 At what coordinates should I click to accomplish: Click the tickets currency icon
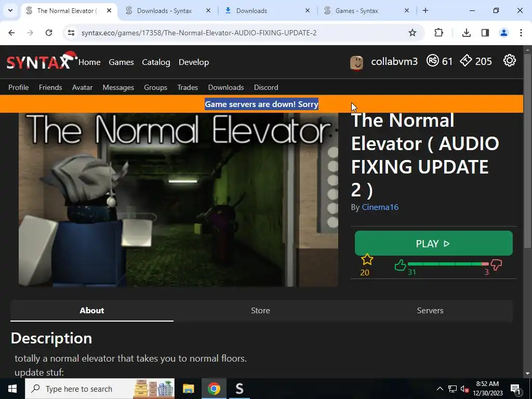(466, 61)
